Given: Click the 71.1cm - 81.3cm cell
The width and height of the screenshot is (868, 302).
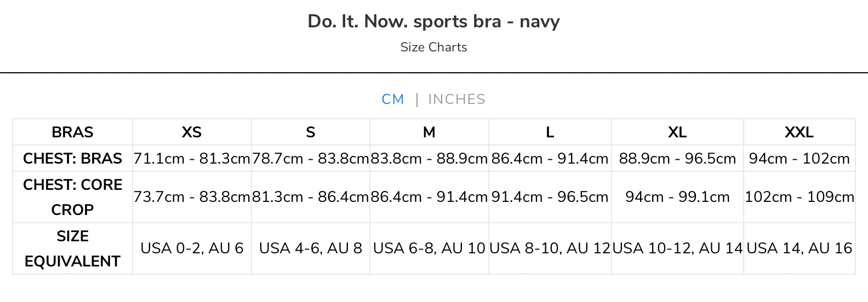Looking at the screenshot, I should (192, 158).
